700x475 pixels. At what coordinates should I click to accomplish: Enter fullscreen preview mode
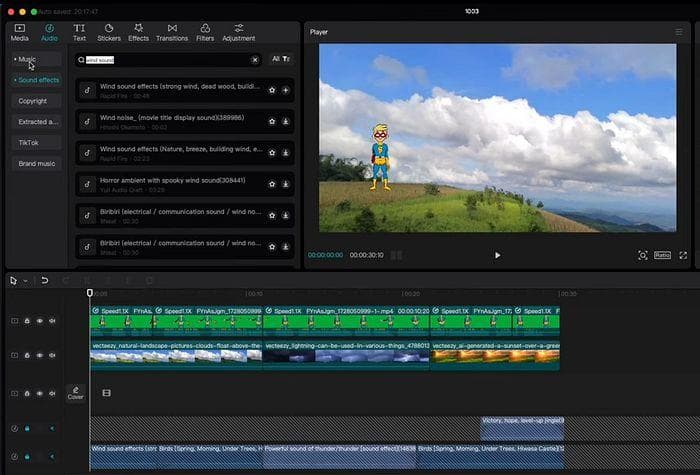[x=683, y=255]
